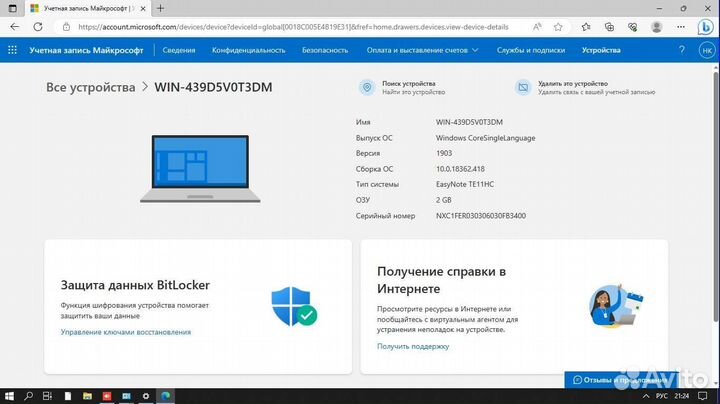This screenshot has height=404, width=720.
Task: Click the Find device location icon
Action: [x=367, y=88]
